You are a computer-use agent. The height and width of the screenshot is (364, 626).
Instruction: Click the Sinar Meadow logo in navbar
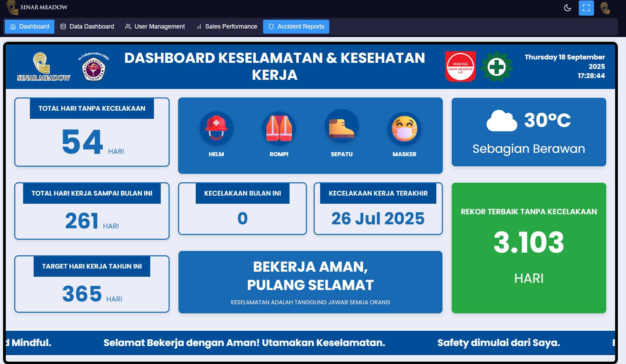(37, 7)
